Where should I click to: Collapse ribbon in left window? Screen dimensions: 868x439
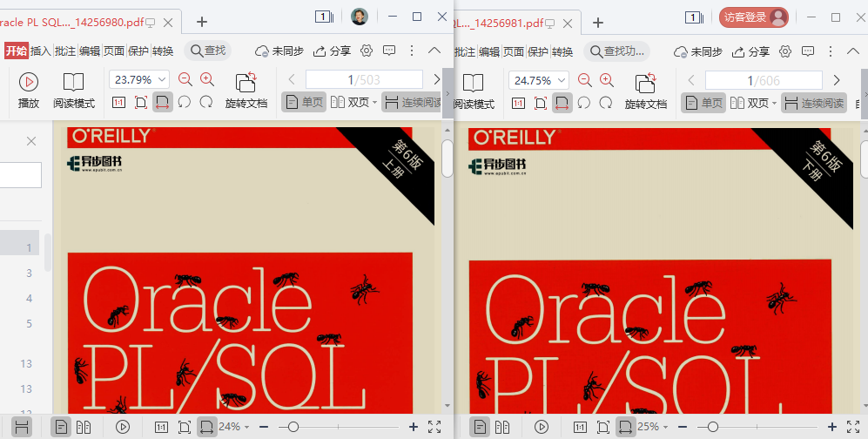coord(434,51)
